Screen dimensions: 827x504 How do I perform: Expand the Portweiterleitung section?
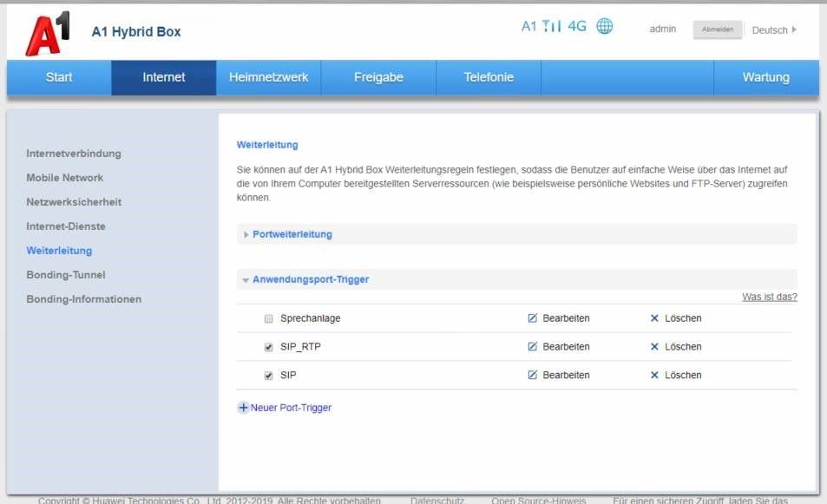tap(292, 234)
